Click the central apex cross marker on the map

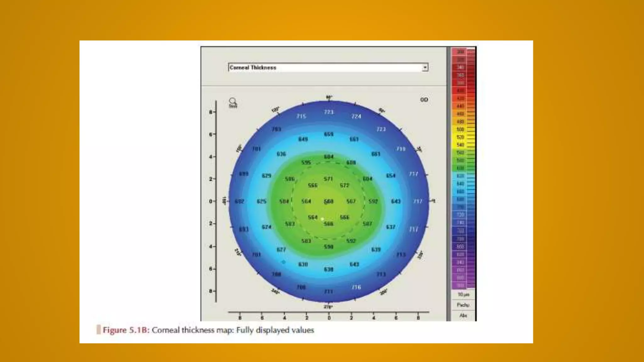pyautogui.click(x=328, y=201)
